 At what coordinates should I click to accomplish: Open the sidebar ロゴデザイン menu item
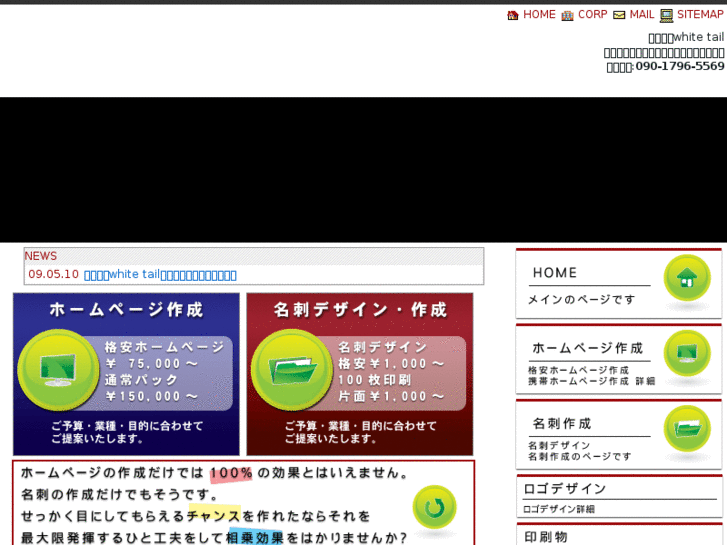pyautogui.click(x=565, y=489)
